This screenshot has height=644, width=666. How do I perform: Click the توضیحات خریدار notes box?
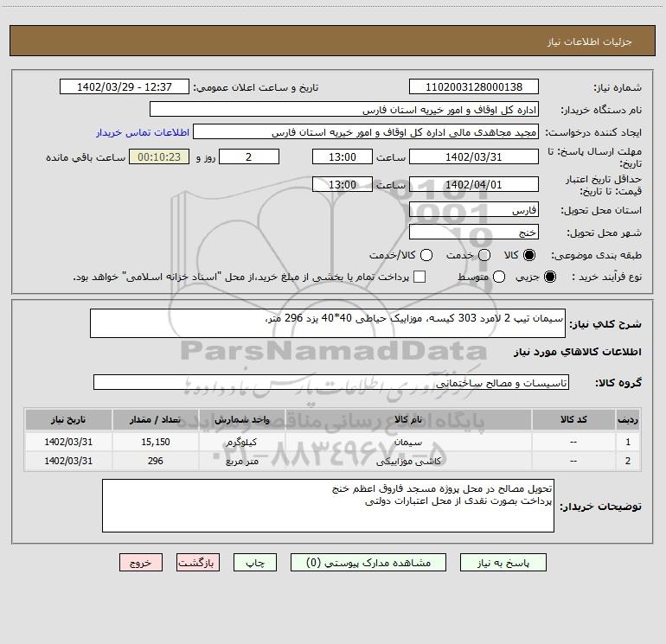(328, 506)
